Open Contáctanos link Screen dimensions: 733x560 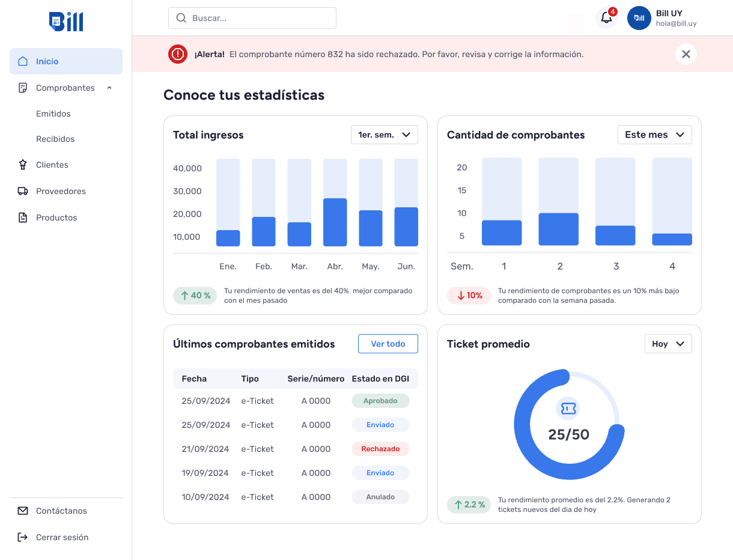pyautogui.click(x=61, y=511)
